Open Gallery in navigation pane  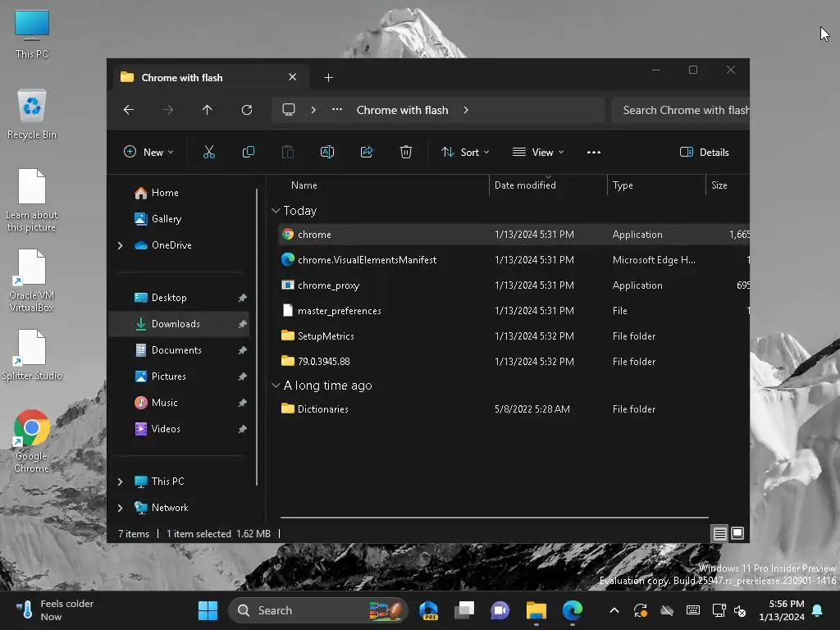[x=166, y=219]
